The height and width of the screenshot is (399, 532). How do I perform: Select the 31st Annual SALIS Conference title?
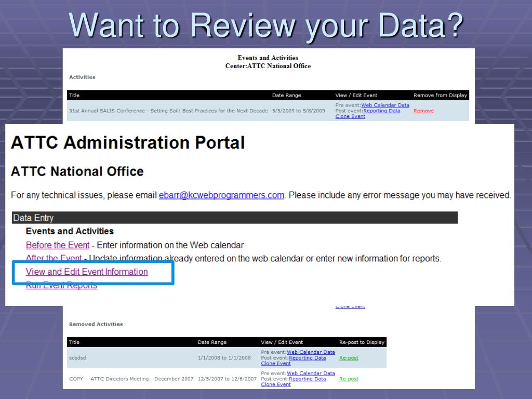pyautogui.click(x=168, y=111)
